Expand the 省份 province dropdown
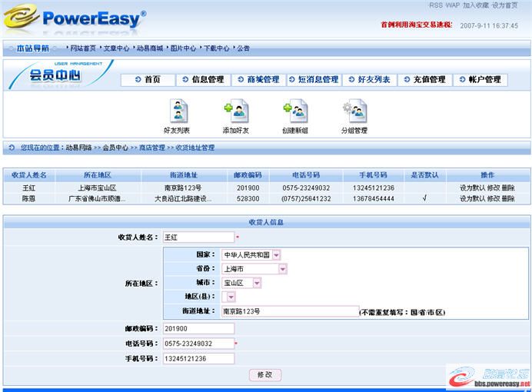The width and height of the screenshot is (532, 392). tap(283, 269)
